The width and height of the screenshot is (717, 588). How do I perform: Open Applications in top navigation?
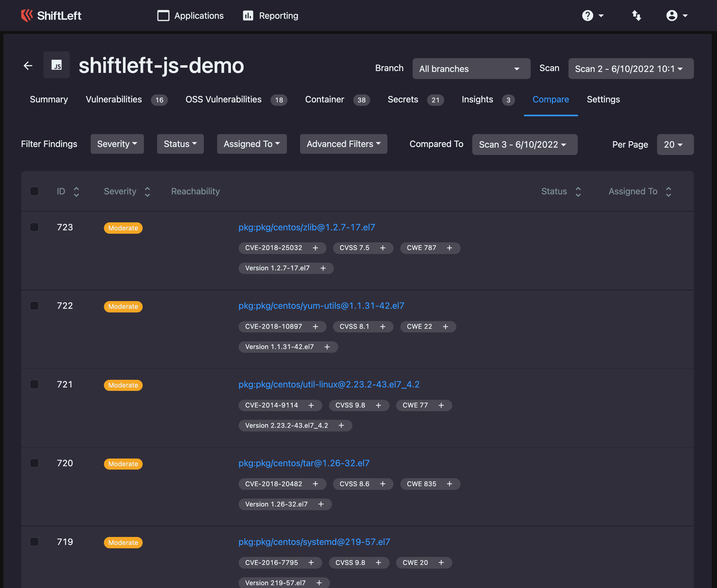pos(190,16)
